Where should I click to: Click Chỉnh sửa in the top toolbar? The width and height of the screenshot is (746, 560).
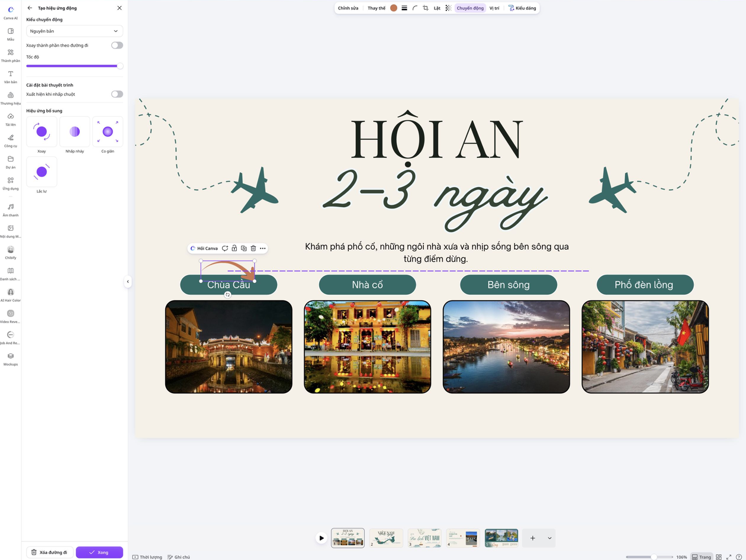pos(348,8)
